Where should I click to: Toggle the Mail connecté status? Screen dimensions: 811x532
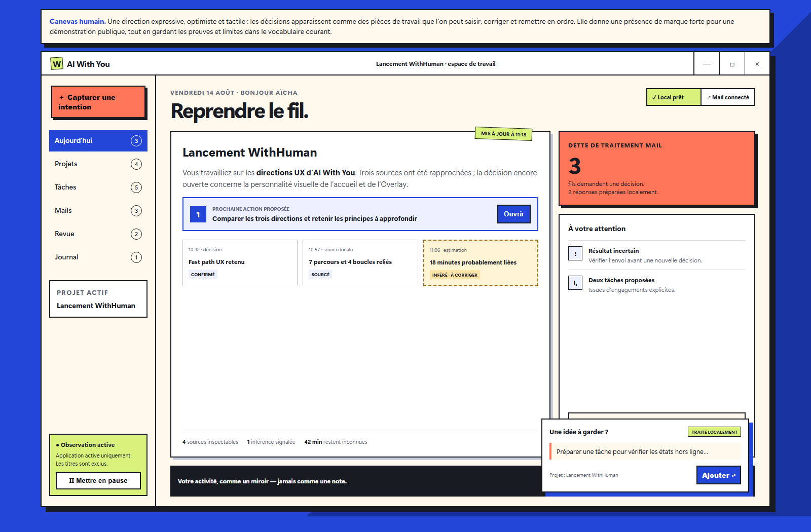(728, 97)
